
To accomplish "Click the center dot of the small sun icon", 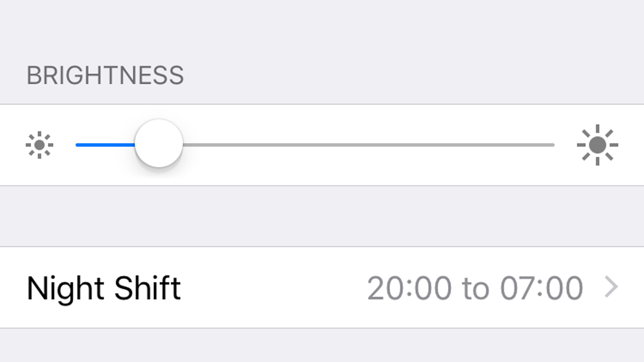I will pos(39,145).
